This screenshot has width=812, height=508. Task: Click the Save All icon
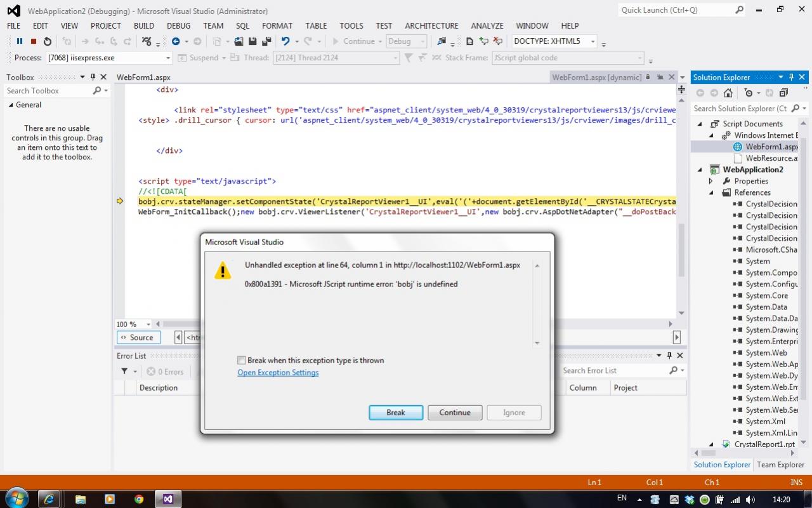click(x=266, y=41)
